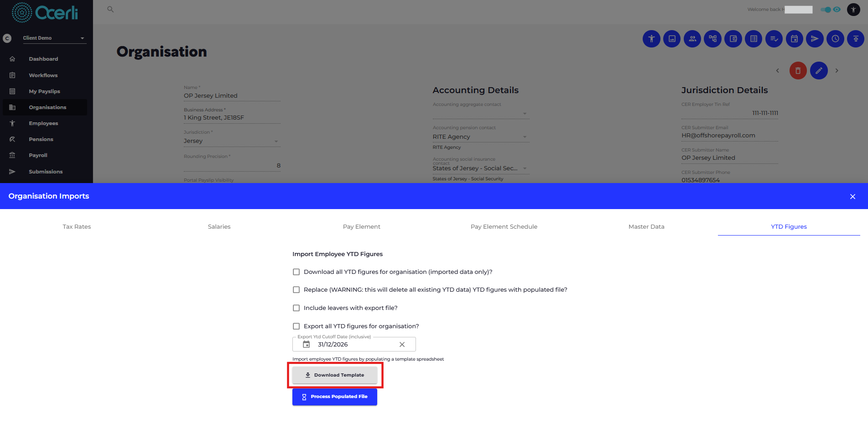The width and height of the screenshot is (868, 425).
Task: Check Export all YTD figures for organisation
Action: pyautogui.click(x=296, y=326)
